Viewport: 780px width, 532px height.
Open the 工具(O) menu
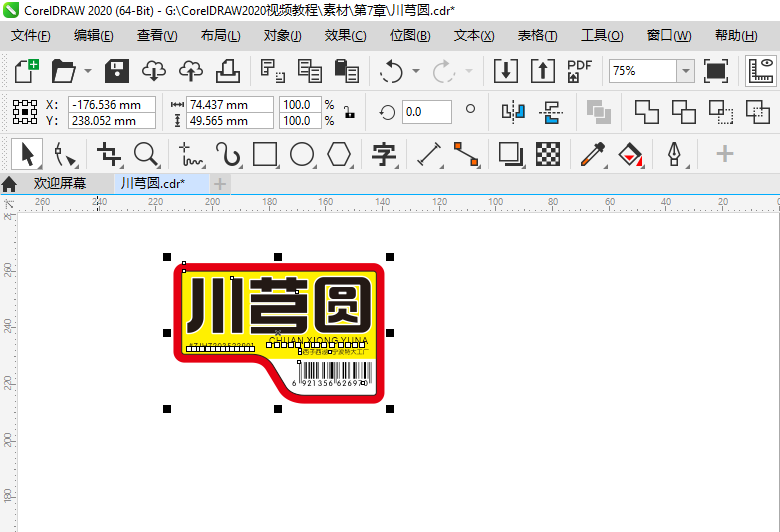(602, 36)
